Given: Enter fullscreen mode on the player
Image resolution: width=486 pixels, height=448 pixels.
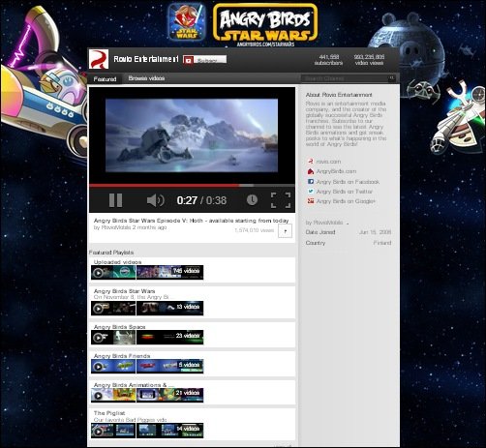Looking at the screenshot, I should coord(281,200).
